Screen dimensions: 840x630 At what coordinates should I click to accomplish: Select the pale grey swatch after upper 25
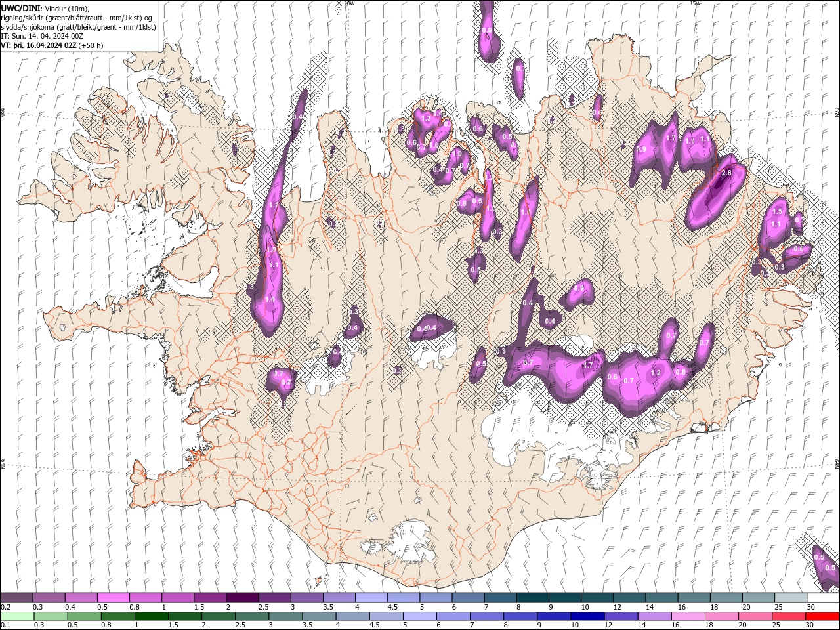point(791,598)
